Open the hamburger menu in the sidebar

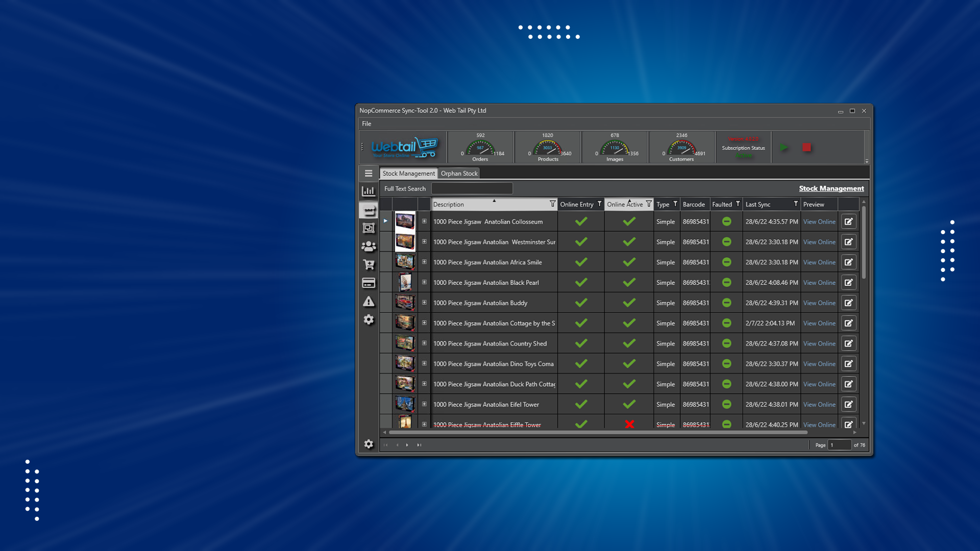(x=369, y=173)
